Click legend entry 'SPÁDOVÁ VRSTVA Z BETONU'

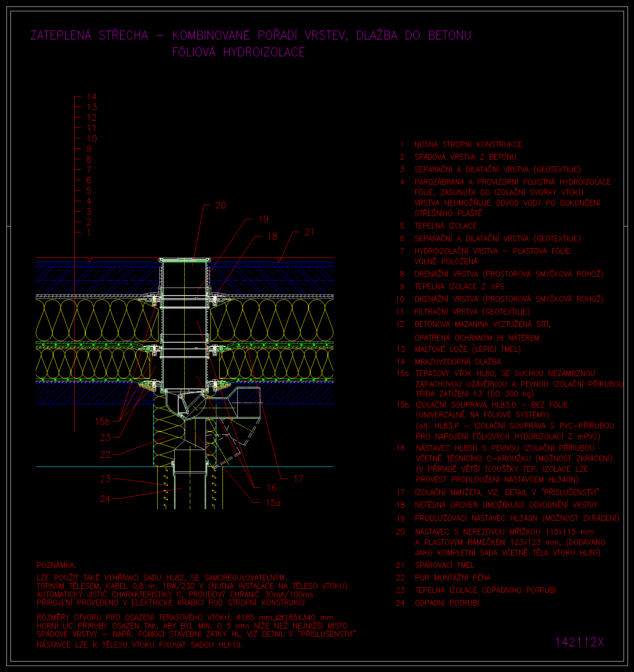coord(465,157)
